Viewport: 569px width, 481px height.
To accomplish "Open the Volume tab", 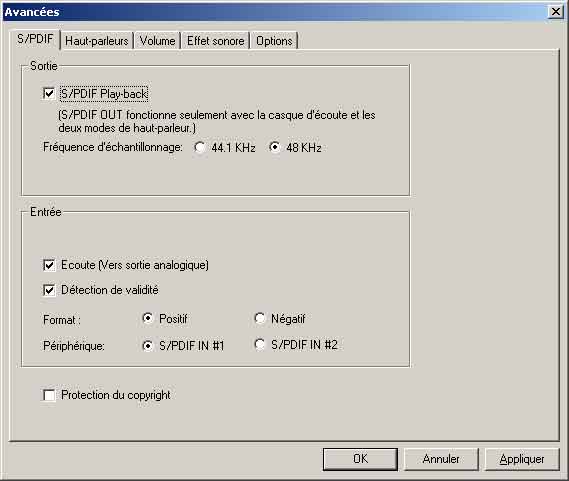I will click(x=157, y=41).
